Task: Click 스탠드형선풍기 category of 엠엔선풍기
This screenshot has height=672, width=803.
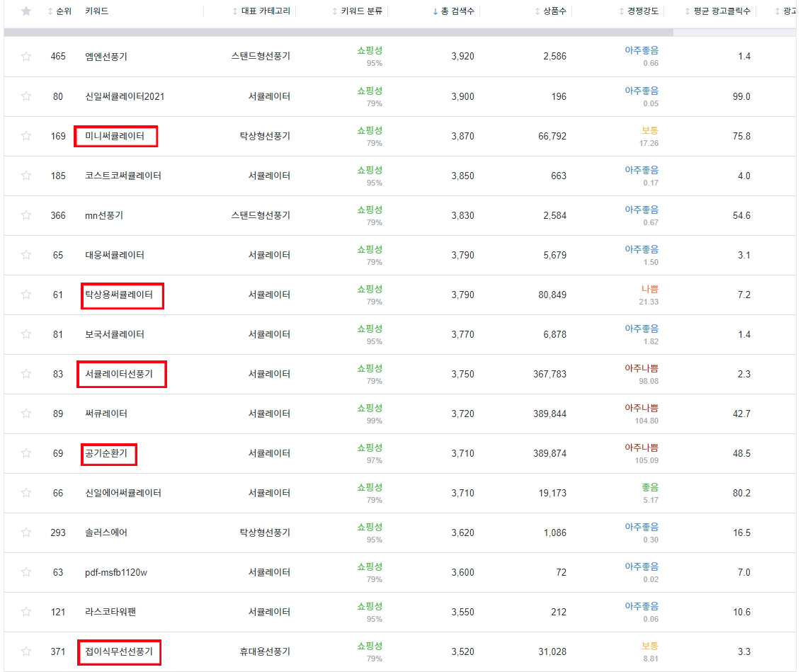Action: [261, 57]
